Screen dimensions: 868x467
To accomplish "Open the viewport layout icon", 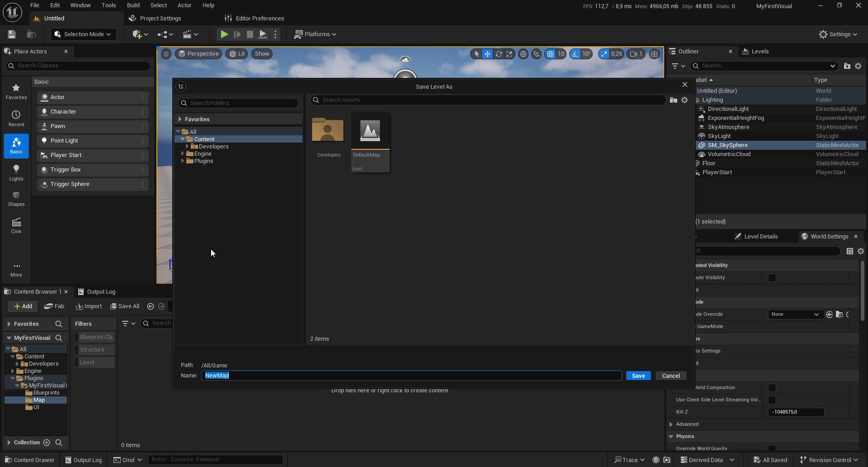I will [x=654, y=54].
